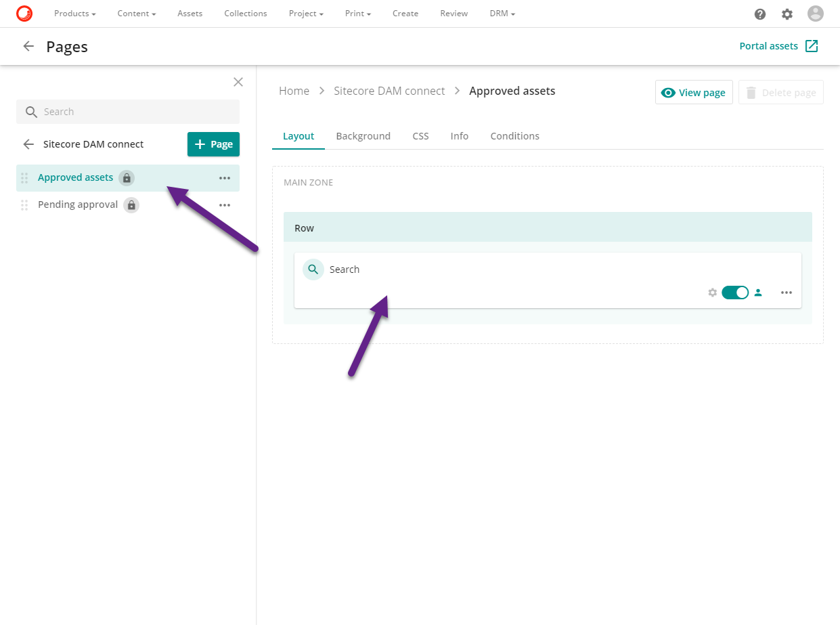Click the Sitecore logo icon
This screenshot has width=840, height=625.
click(24, 14)
